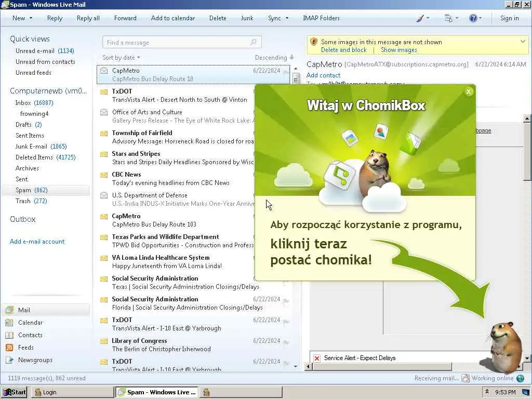Click the hamster character in the corner
Image resolution: width=532 pixels, height=399 pixels.
point(504,347)
